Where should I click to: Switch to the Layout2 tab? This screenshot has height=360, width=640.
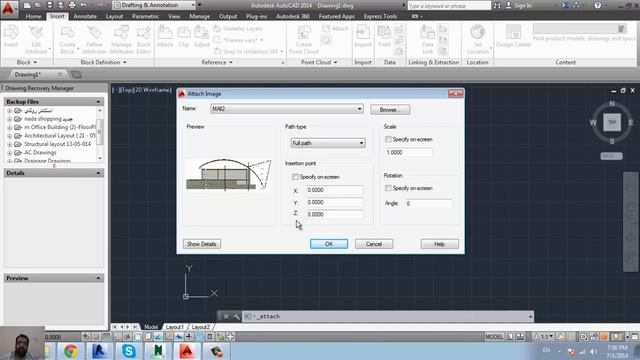(x=200, y=327)
